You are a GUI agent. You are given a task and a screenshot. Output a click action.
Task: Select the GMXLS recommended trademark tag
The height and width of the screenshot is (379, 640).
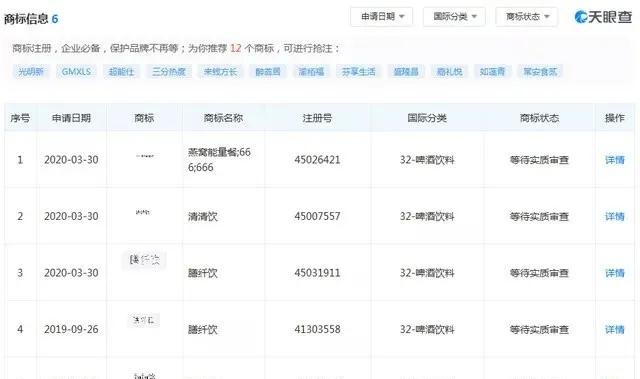[x=76, y=72]
